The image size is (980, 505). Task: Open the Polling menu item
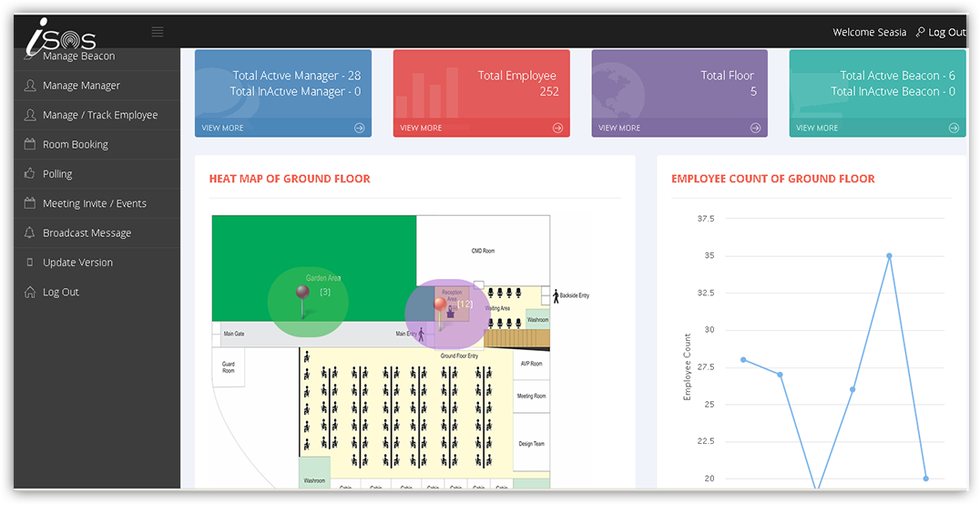97,173
